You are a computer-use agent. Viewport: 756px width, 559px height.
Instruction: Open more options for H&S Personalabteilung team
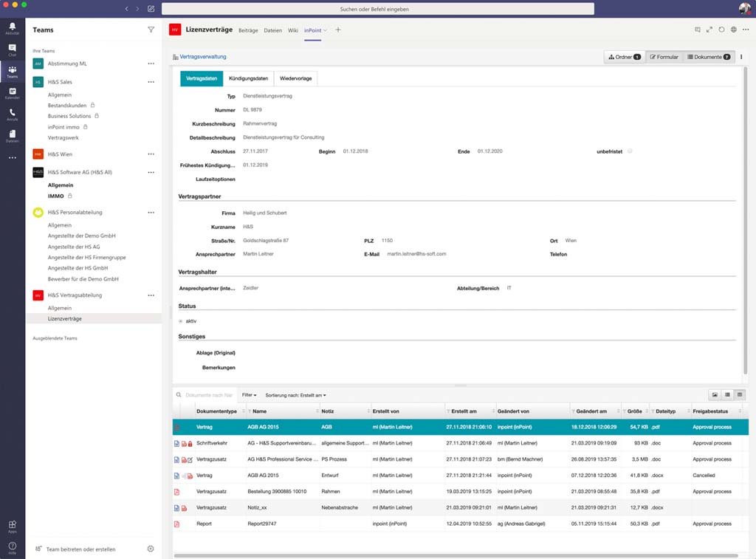coord(151,212)
